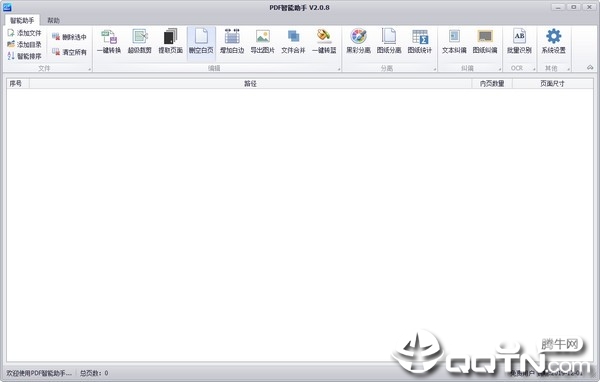Open the 图纸纠偏 drawing deskew tool
This screenshot has width=600, height=382.
485,42
